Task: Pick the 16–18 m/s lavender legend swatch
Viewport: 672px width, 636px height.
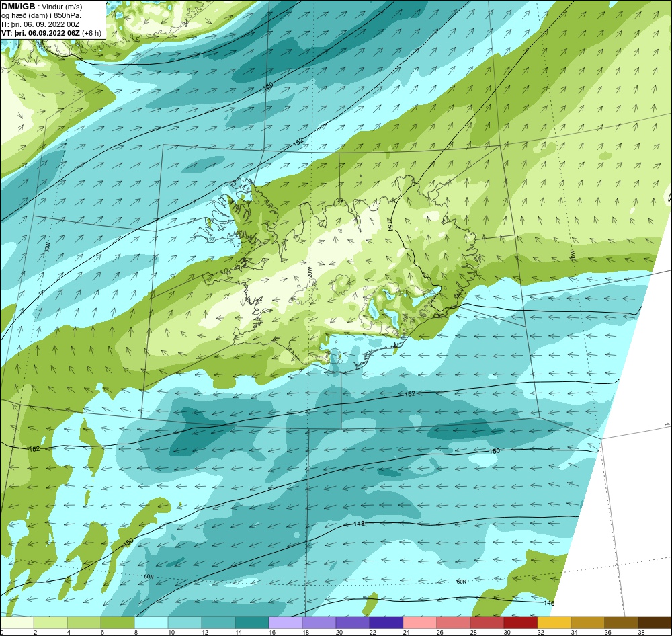Action: point(286,623)
